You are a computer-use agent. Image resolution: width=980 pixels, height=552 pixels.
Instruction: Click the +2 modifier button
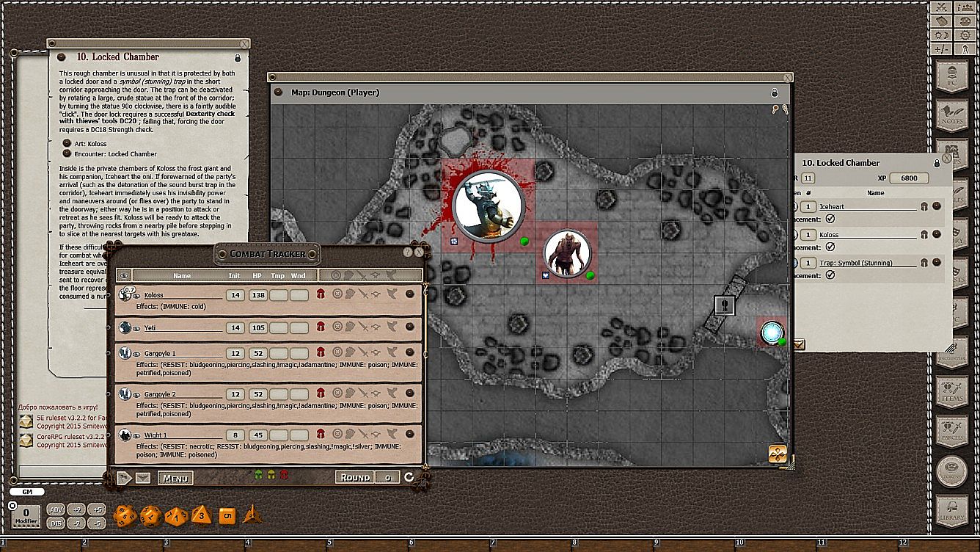pyautogui.click(x=76, y=509)
